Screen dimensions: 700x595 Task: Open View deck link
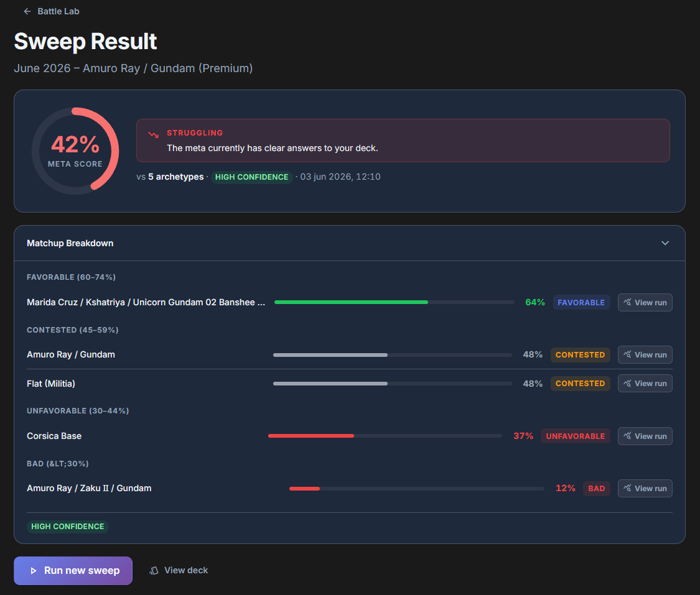click(179, 571)
